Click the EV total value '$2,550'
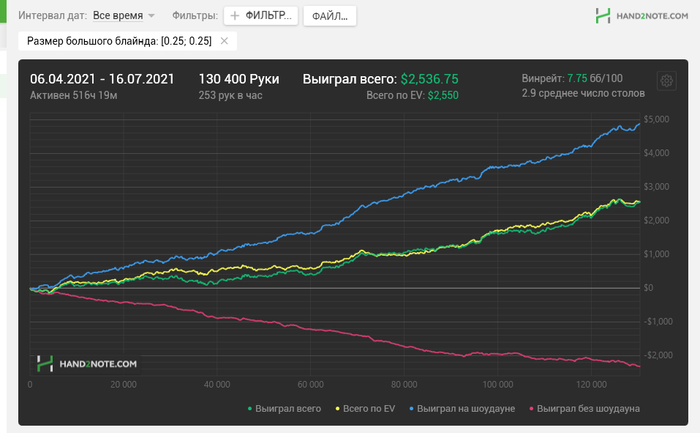700x433 pixels. pos(443,95)
